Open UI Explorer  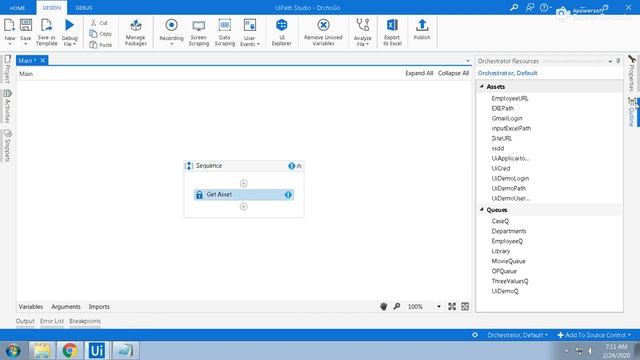pos(282,32)
